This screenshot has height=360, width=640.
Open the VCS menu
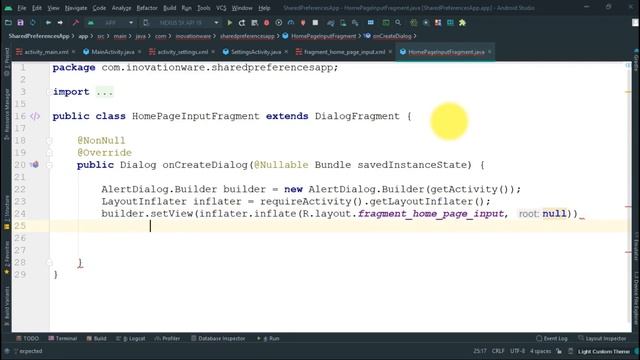pyautogui.click(x=221, y=8)
